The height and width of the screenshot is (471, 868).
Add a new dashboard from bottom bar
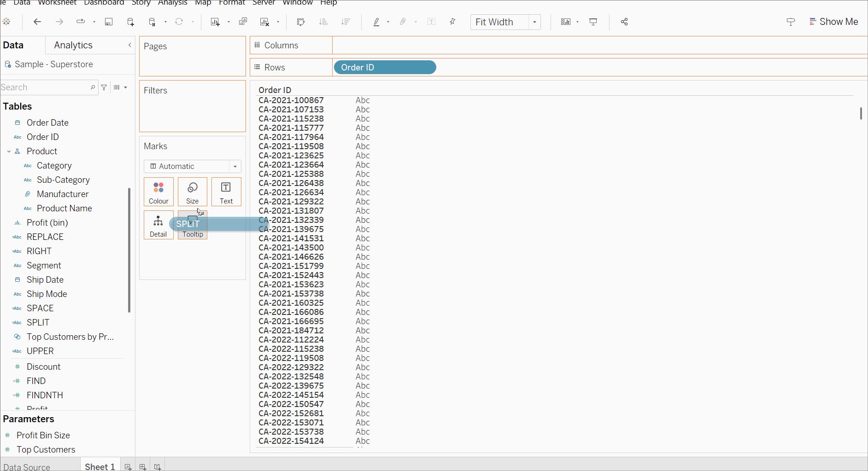143,466
